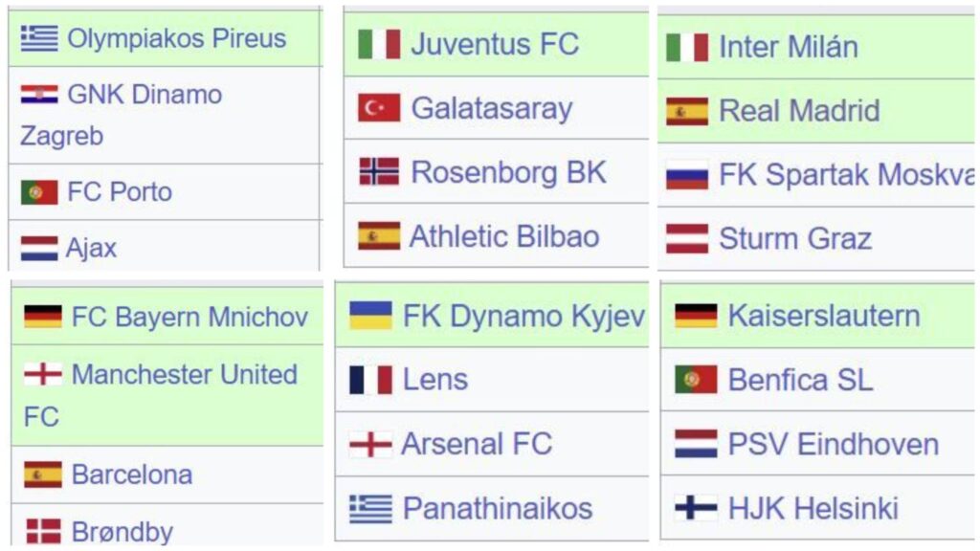Screen dimensions: 980x551
Task: Select the Kaiserslautern link
Action: (824, 316)
